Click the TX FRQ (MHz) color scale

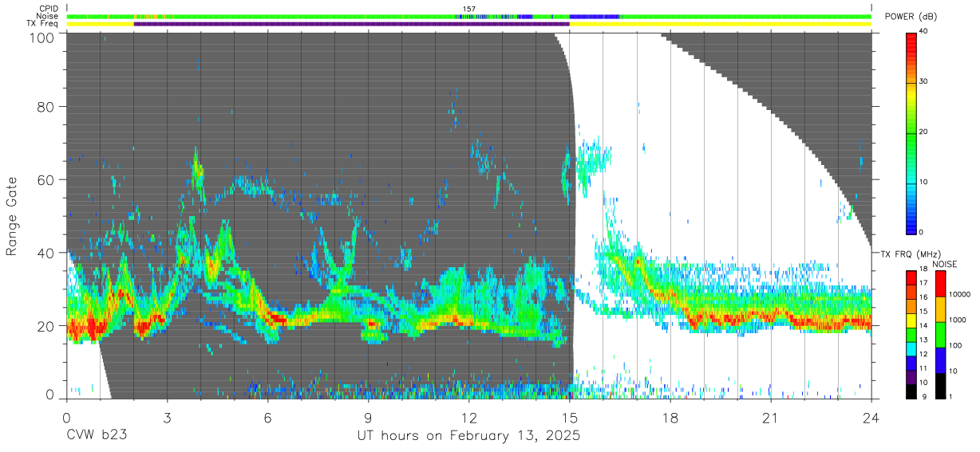point(911,333)
